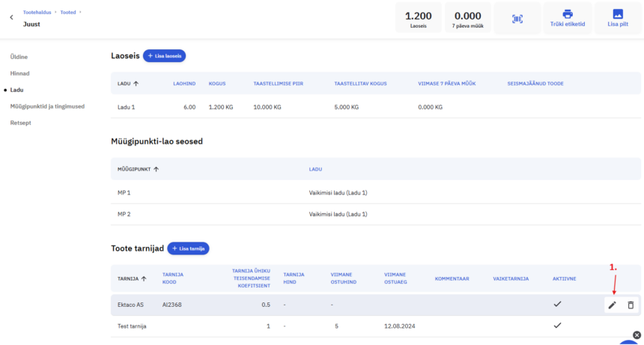Select the Ladu 1 stock row
644x345 pixels.
300,107
